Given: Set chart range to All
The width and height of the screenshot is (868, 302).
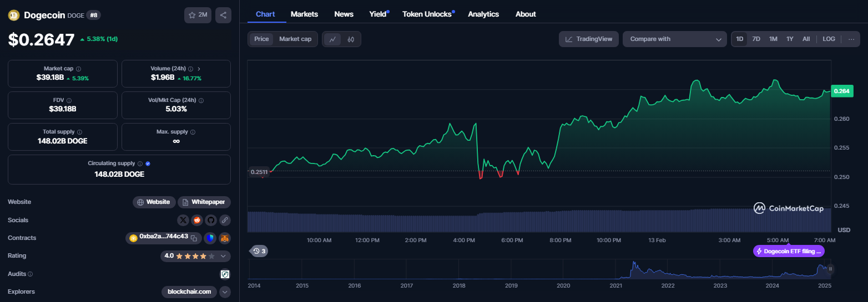Looking at the screenshot, I should (806, 39).
